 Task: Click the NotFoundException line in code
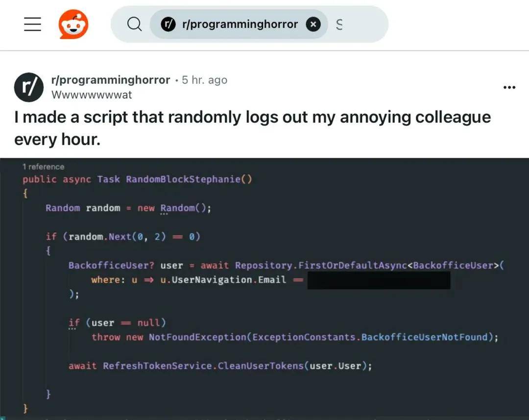(295, 337)
